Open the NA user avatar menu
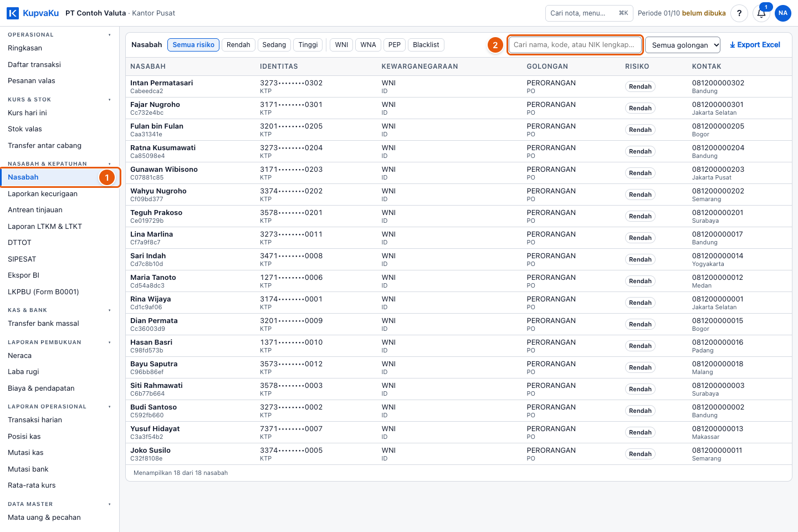 point(783,13)
